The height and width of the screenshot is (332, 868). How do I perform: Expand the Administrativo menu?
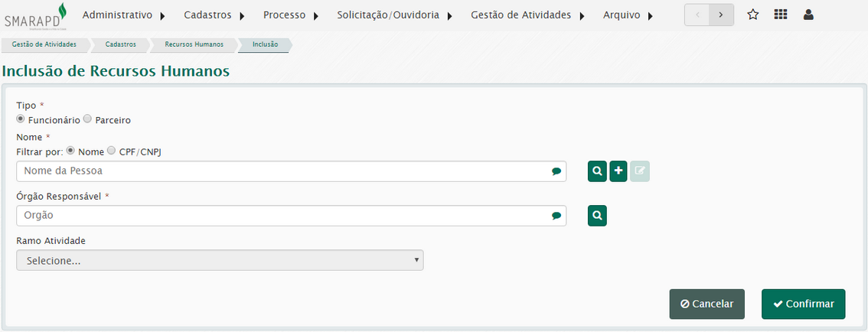pos(123,15)
